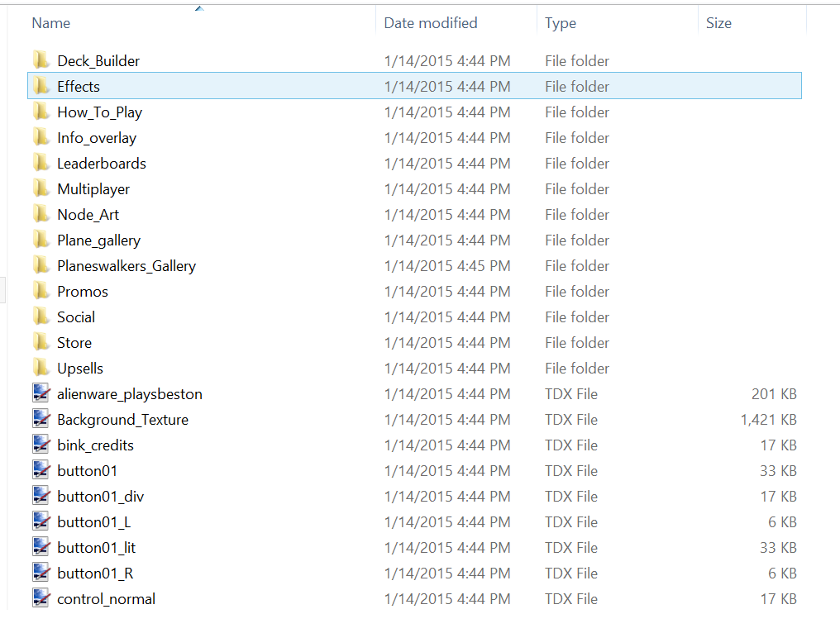Click the alienware_playsbeston TDX file icon

click(41, 393)
